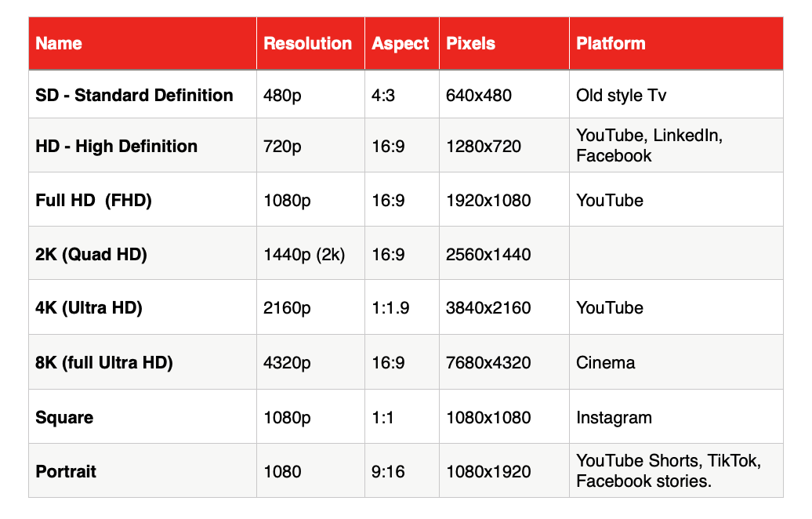Select the HD - High Definition cell
Screen dimensions: 812x519
click(143, 146)
